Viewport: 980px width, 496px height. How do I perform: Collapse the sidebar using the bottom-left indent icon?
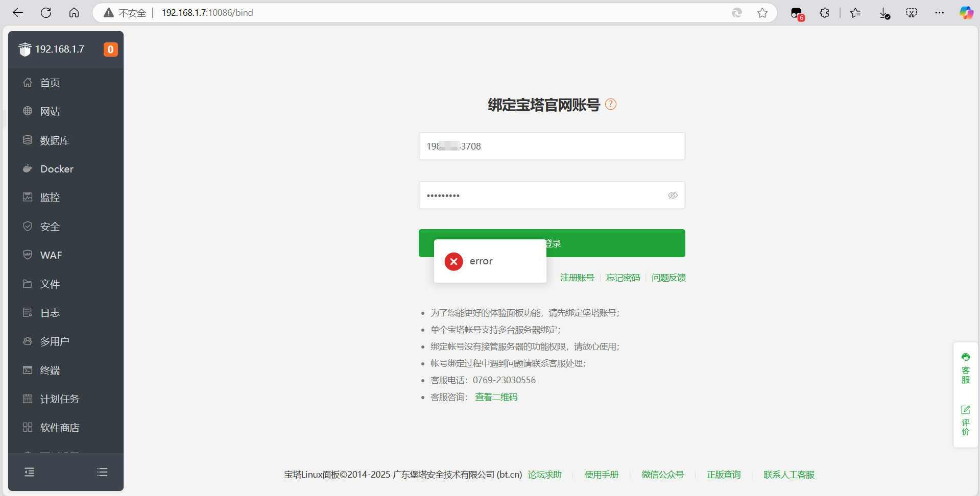pos(30,472)
